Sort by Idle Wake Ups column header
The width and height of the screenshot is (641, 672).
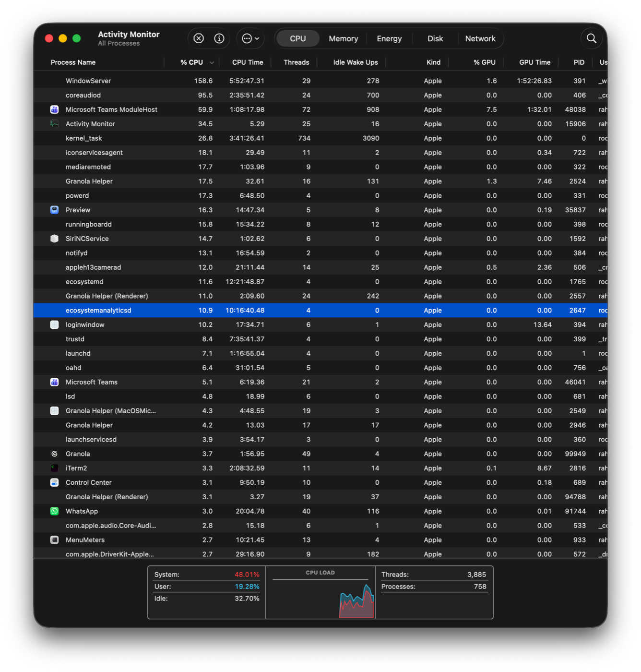click(x=356, y=62)
